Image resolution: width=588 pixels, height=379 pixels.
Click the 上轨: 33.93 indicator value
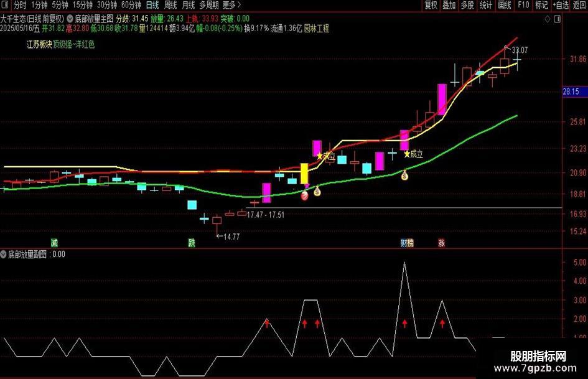202,19
